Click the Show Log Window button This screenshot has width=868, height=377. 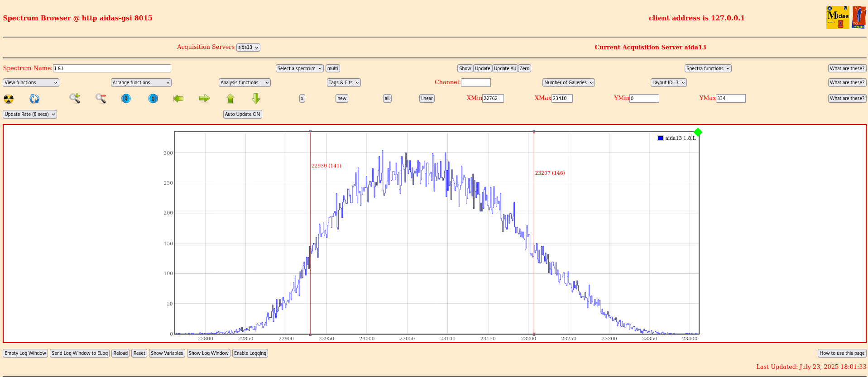click(208, 353)
